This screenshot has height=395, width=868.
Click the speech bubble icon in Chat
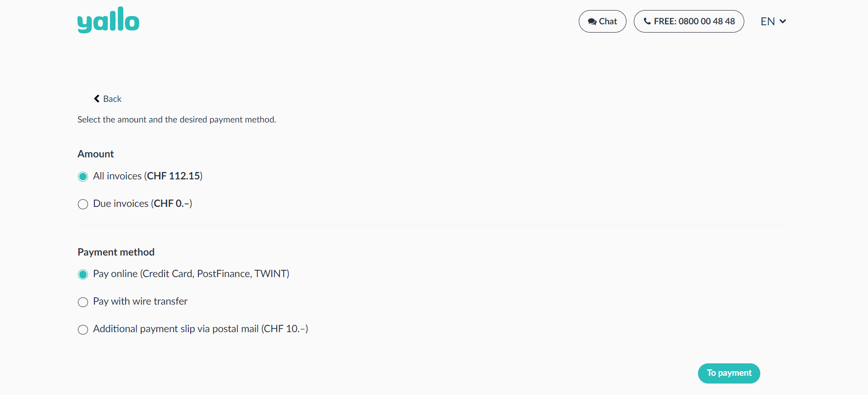coord(592,22)
